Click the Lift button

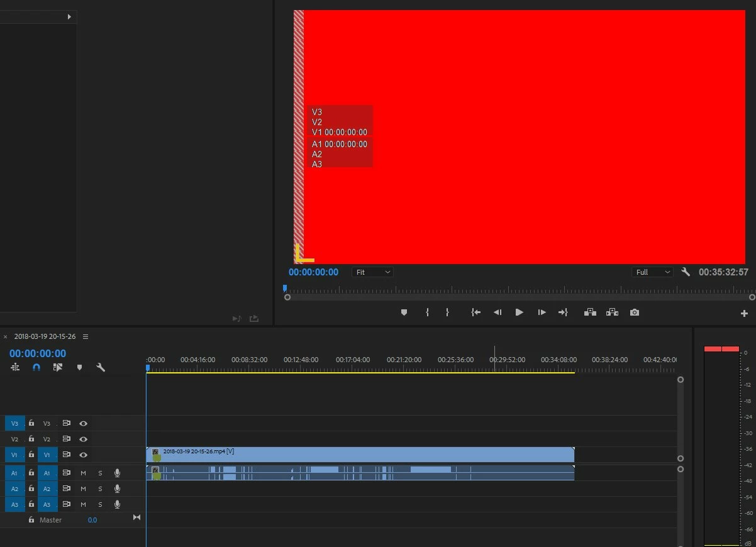(590, 312)
